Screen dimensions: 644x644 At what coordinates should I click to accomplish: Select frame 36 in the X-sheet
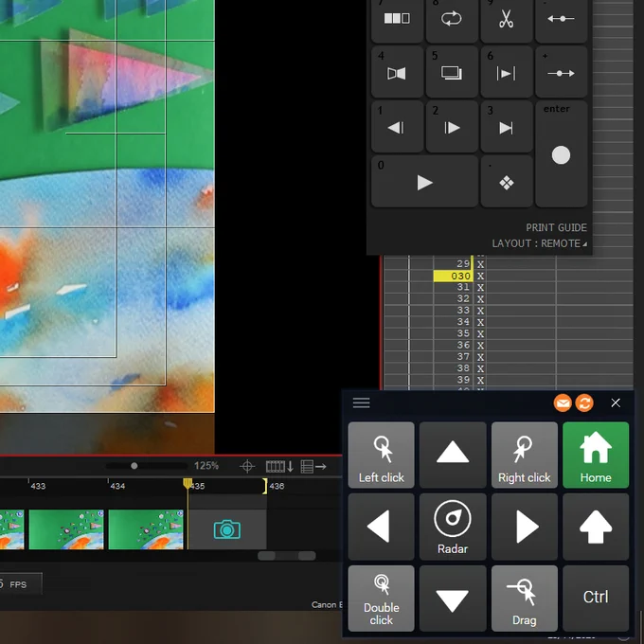click(x=463, y=345)
